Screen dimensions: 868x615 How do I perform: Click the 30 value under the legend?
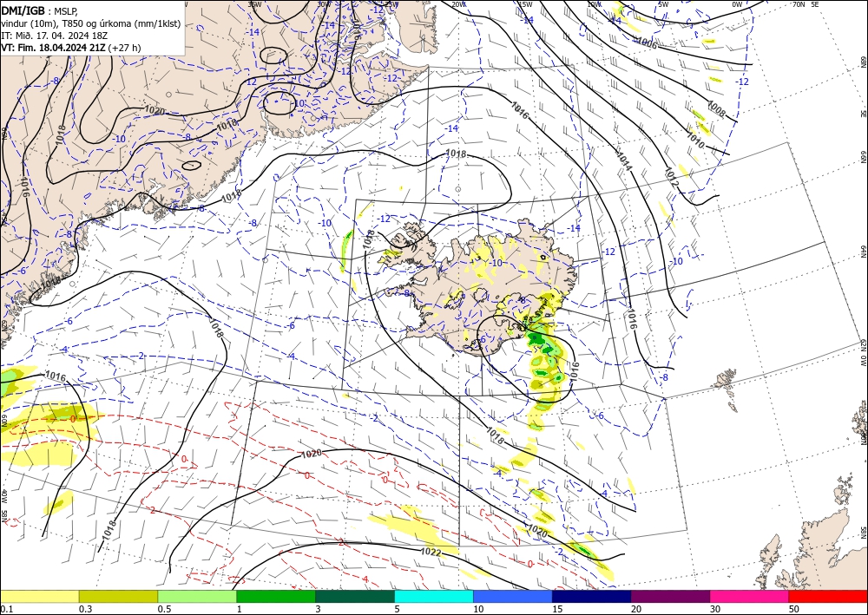715,609
